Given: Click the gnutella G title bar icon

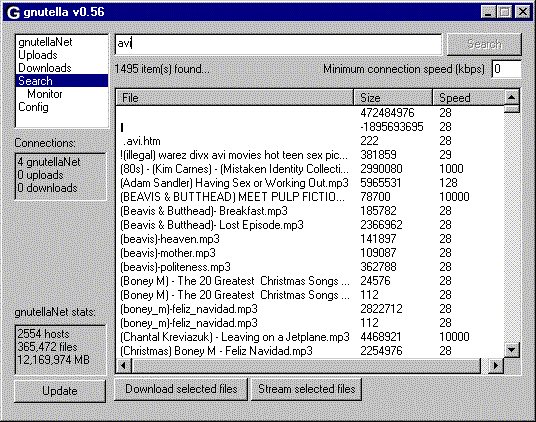Looking at the screenshot, I should (13, 13).
